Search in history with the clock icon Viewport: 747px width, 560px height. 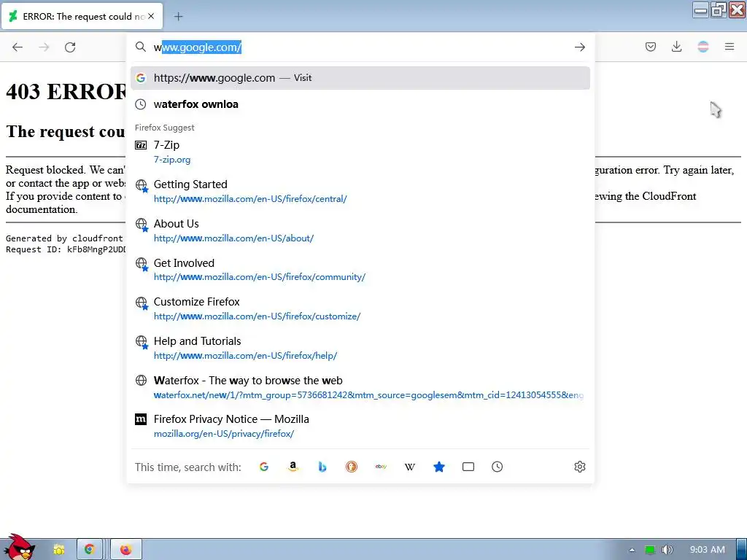[498, 467]
